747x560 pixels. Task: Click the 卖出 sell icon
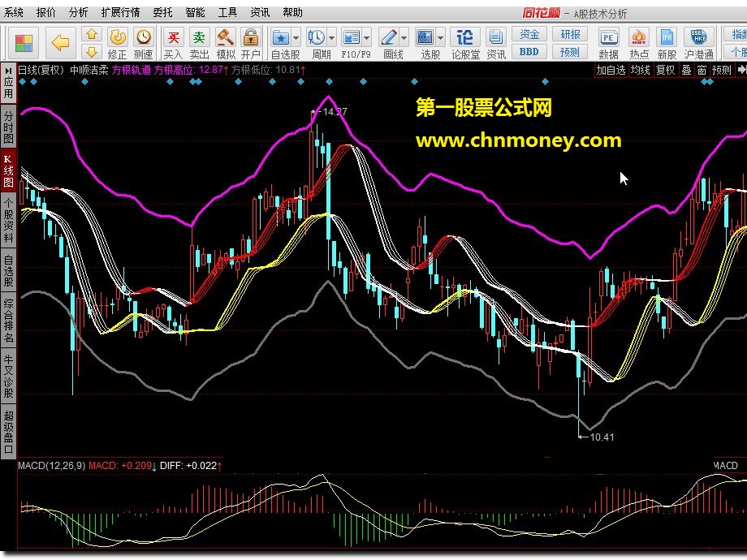point(199,43)
